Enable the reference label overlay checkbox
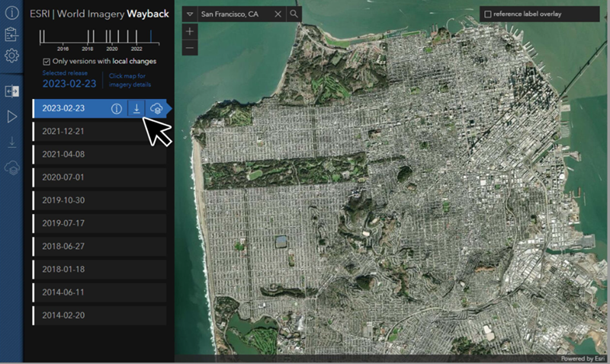The height and width of the screenshot is (364, 610). [x=487, y=14]
